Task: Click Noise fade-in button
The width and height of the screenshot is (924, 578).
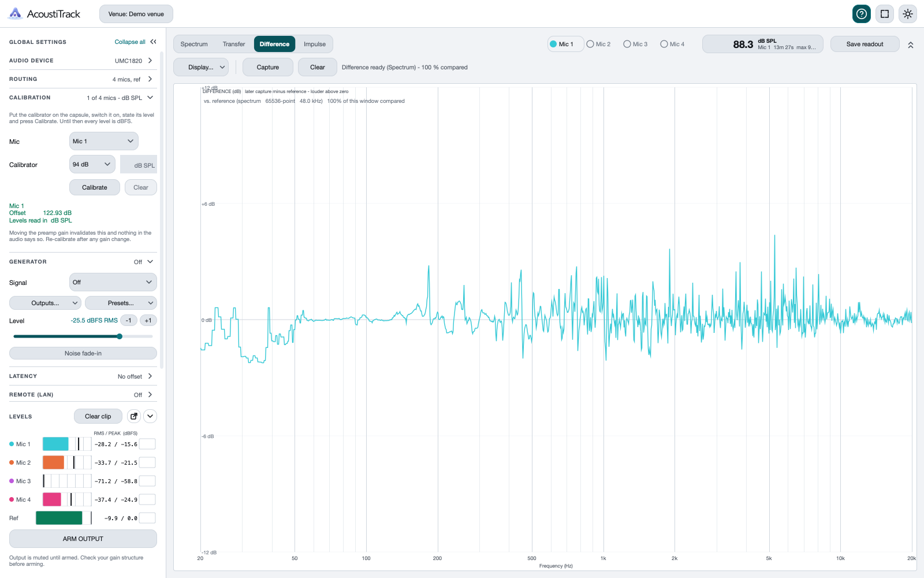Action: point(83,353)
